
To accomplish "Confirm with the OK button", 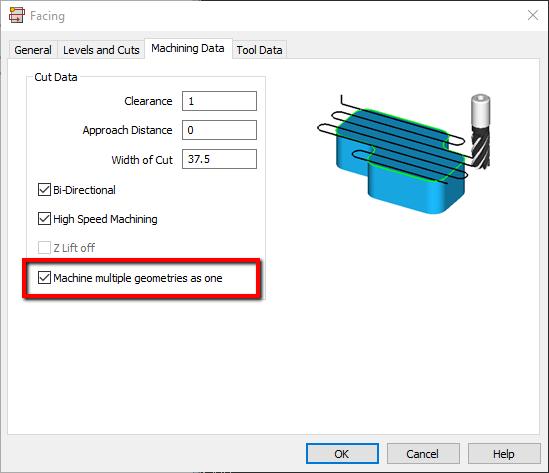I will tap(342, 454).
